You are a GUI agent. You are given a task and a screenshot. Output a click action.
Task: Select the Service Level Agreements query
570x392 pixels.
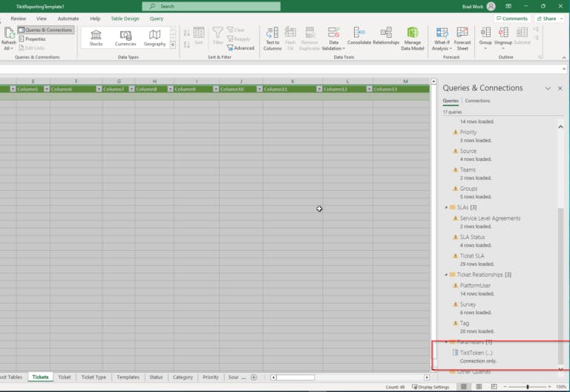point(490,218)
